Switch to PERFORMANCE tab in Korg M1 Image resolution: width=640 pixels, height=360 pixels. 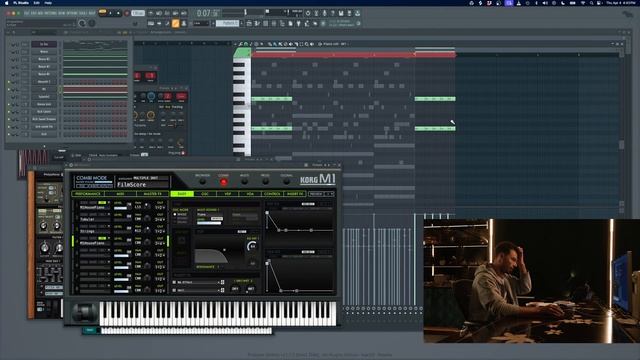[x=88, y=194]
